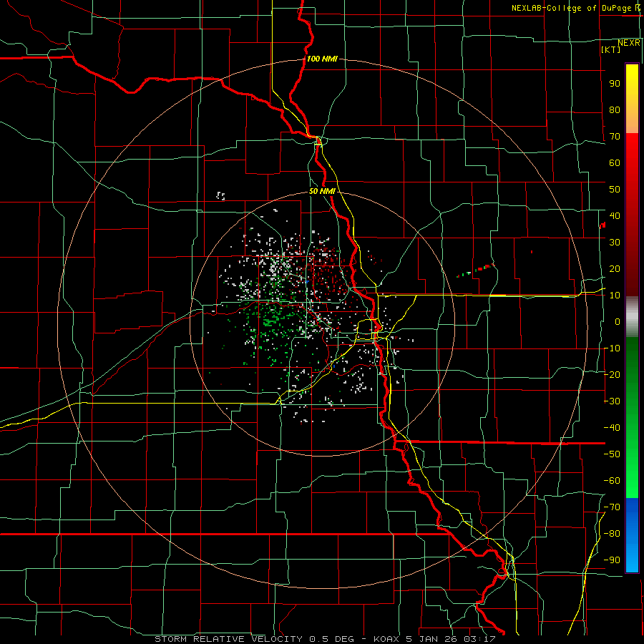Select the KOAX station identifier
The image size is (644, 644).
tap(388, 639)
